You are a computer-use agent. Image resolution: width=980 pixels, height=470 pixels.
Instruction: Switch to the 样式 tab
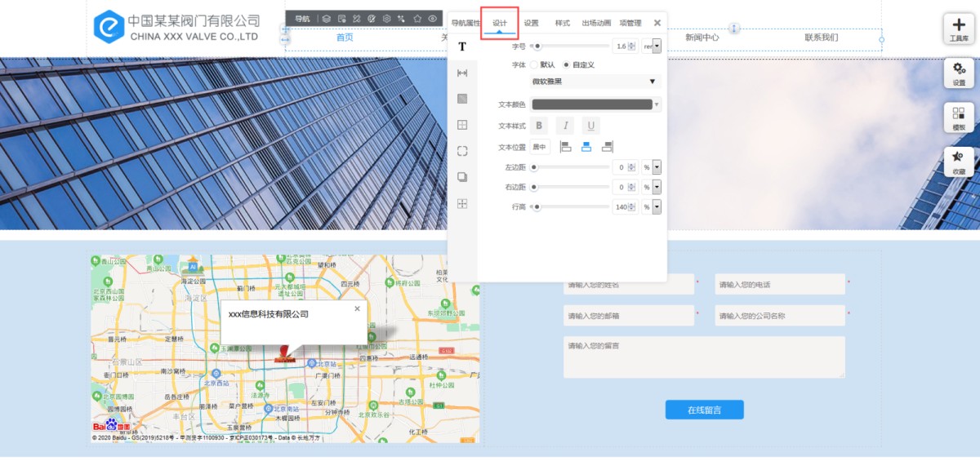coord(562,23)
